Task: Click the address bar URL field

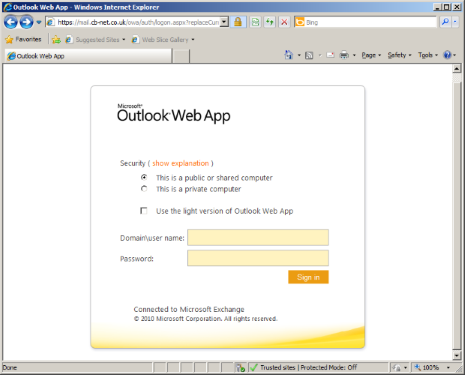Action: [x=133, y=22]
